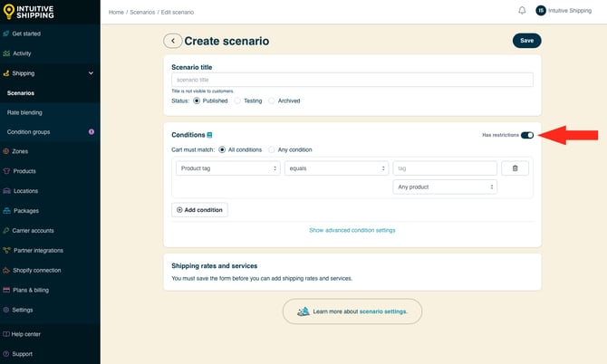The image size is (607, 364).
Task: Click the Shopify connection icon
Action: (x=6, y=270)
